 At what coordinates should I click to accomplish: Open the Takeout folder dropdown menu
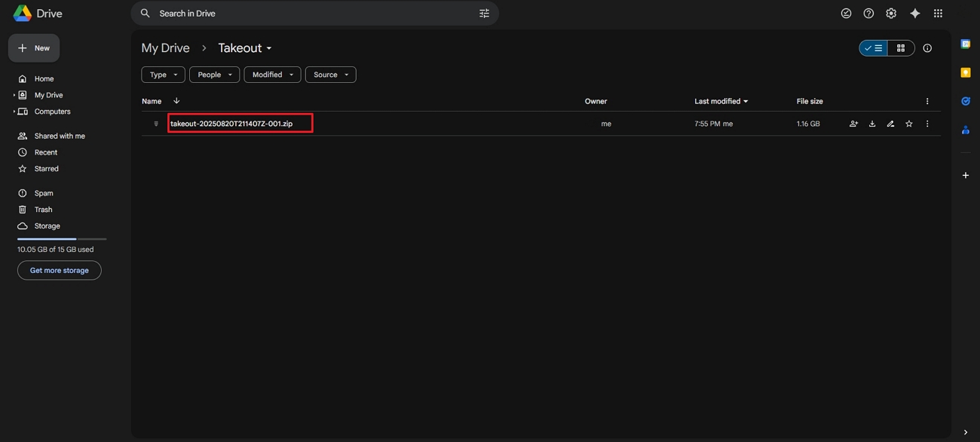tap(268, 48)
